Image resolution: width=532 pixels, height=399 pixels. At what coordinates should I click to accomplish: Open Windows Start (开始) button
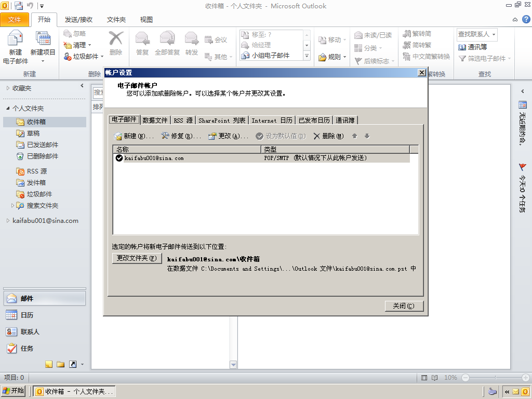[13, 391]
